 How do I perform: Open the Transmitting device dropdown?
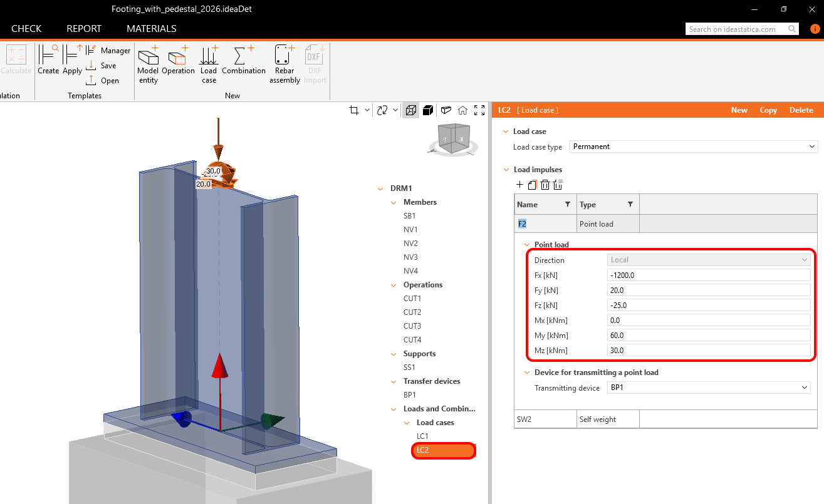pyautogui.click(x=708, y=388)
